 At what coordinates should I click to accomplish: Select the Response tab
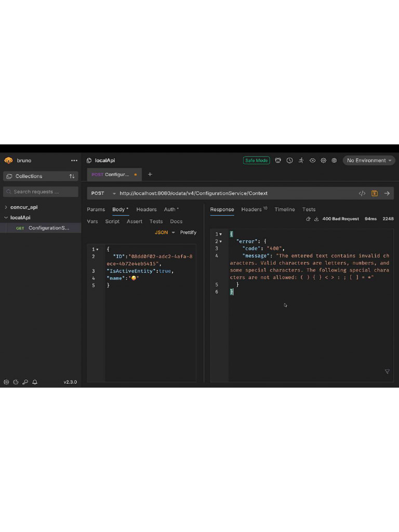(x=222, y=209)
